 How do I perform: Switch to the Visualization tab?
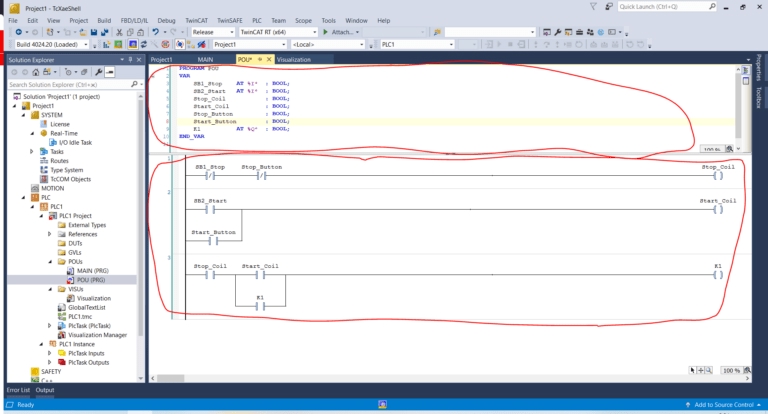point(293,60)
